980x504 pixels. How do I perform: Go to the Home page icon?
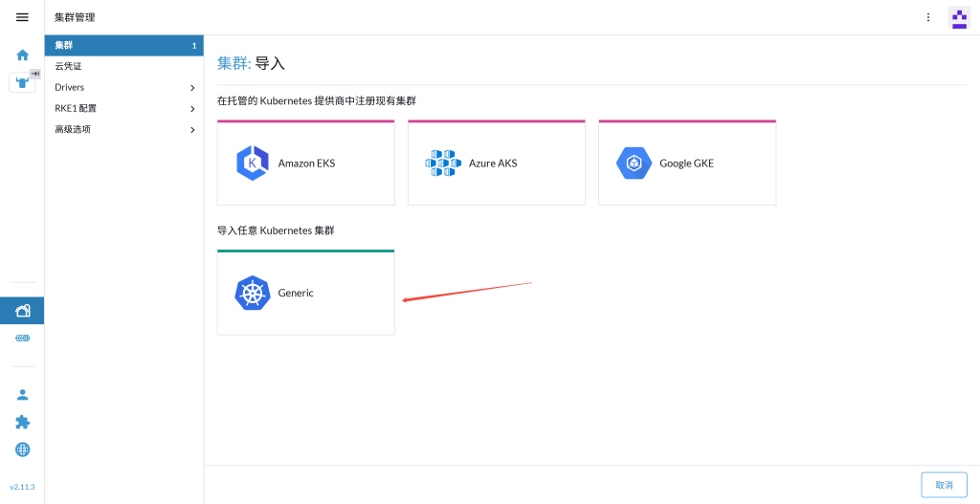22,55
